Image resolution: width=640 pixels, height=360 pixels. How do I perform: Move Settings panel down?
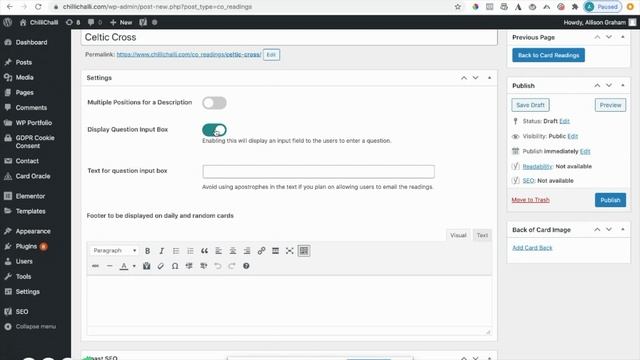(x=476, y=78)
